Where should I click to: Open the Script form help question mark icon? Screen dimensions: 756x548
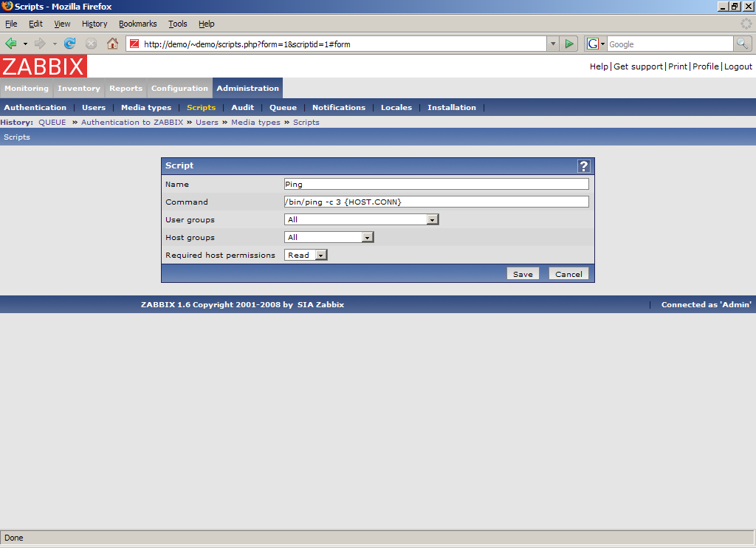584,166
